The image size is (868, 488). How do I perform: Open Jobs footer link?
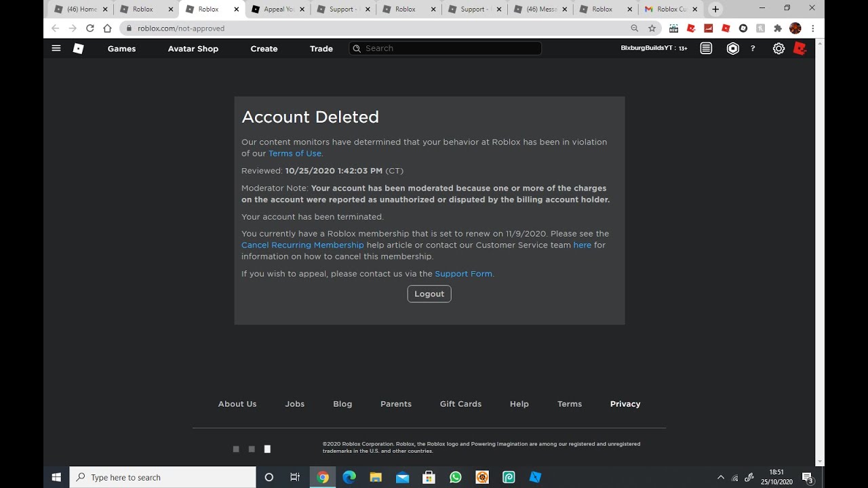pos(295,404)
